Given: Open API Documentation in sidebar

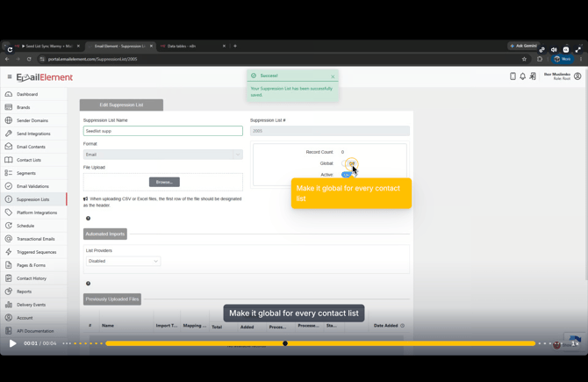Looking at the screenshot, I should coord(35,331).
